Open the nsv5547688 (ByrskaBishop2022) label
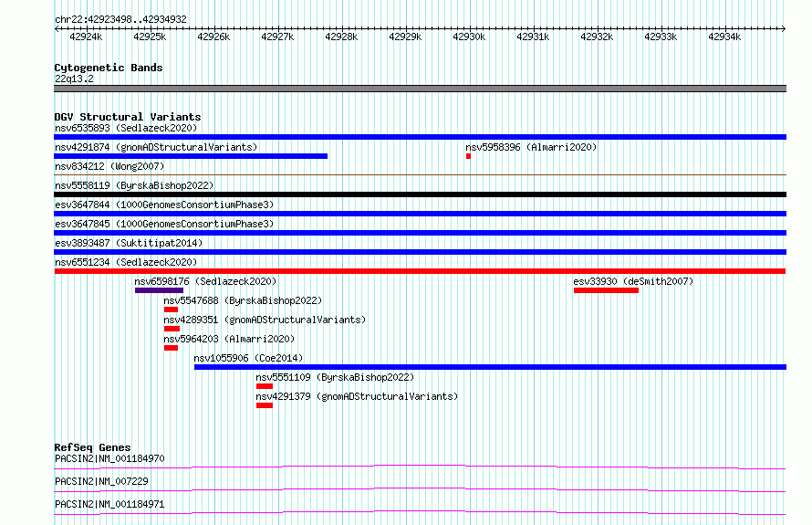Image resolution: width=812 pixels, height=525 pixels. tap(243, 300)
